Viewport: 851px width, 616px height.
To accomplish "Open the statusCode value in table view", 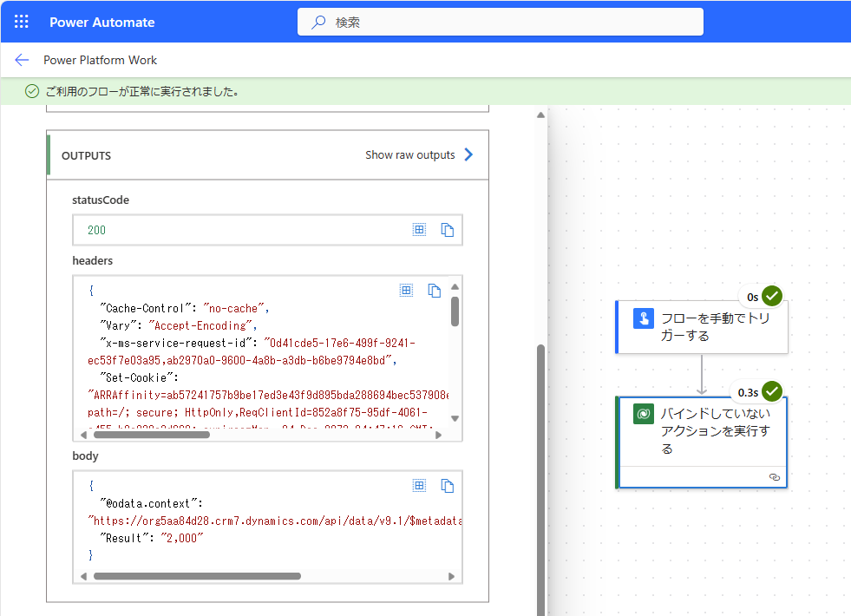I will tap(419, 230).
